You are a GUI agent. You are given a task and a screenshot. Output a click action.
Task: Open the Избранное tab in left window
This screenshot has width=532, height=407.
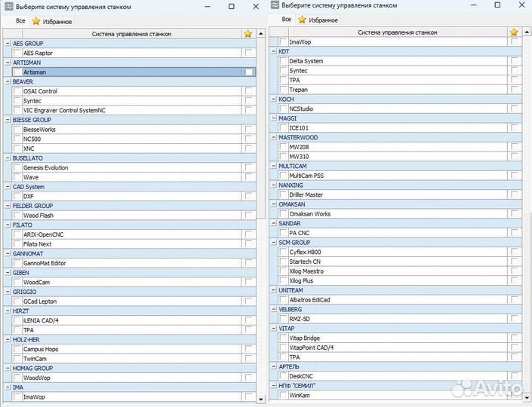point(51,21)
